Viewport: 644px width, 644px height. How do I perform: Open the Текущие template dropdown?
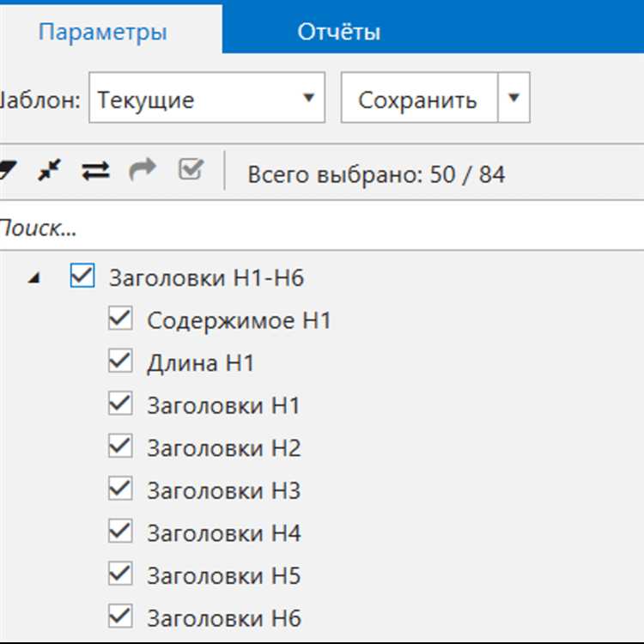point(206,99)
